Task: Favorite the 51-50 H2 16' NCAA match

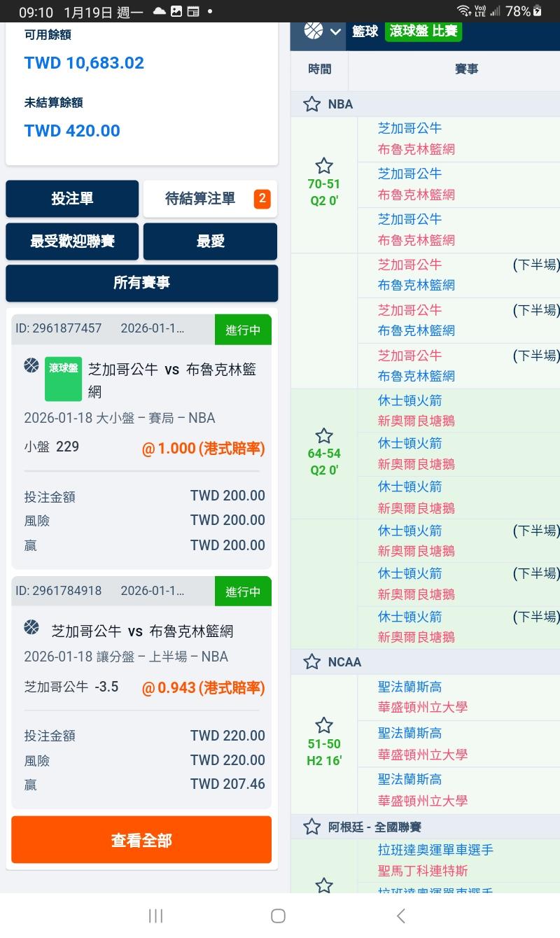Action: point(323,724)
